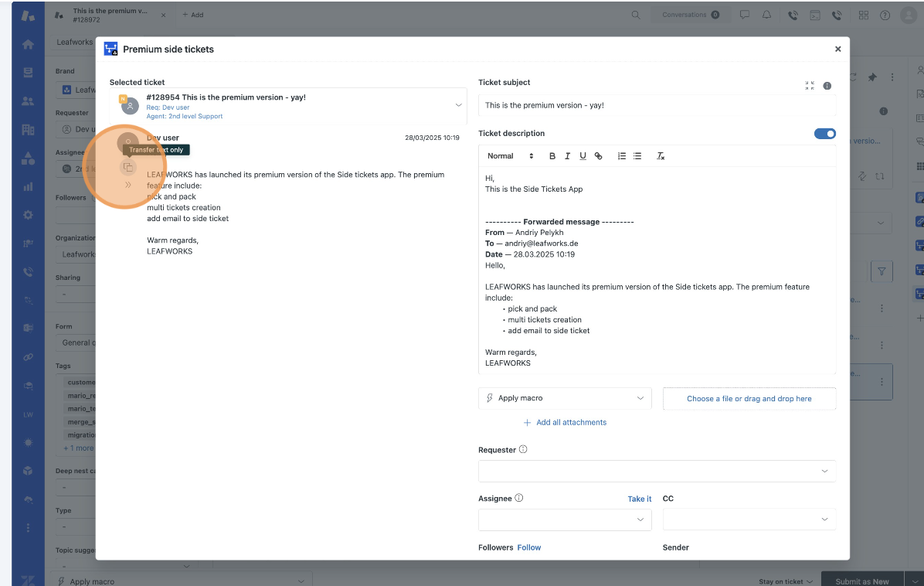Insert a bulleted list in the description
Screen dimensions: 924x586
pyautogui.click(x=637, y=156)
